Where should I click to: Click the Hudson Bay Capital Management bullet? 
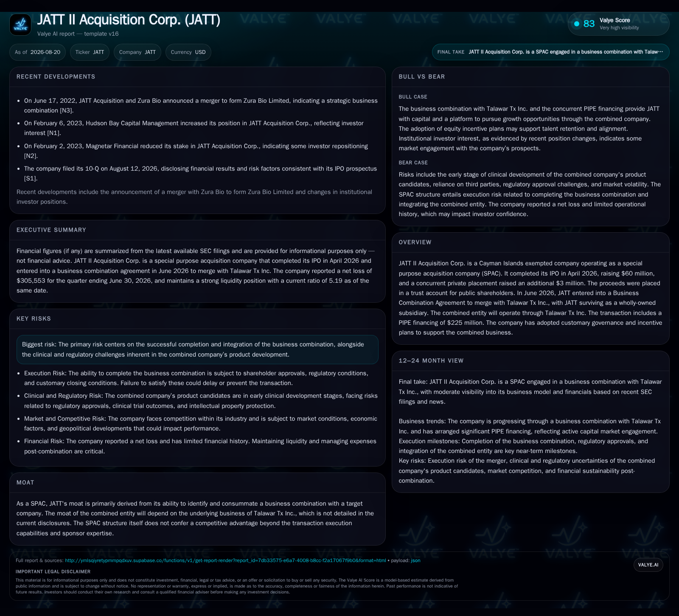click(194, 128)
